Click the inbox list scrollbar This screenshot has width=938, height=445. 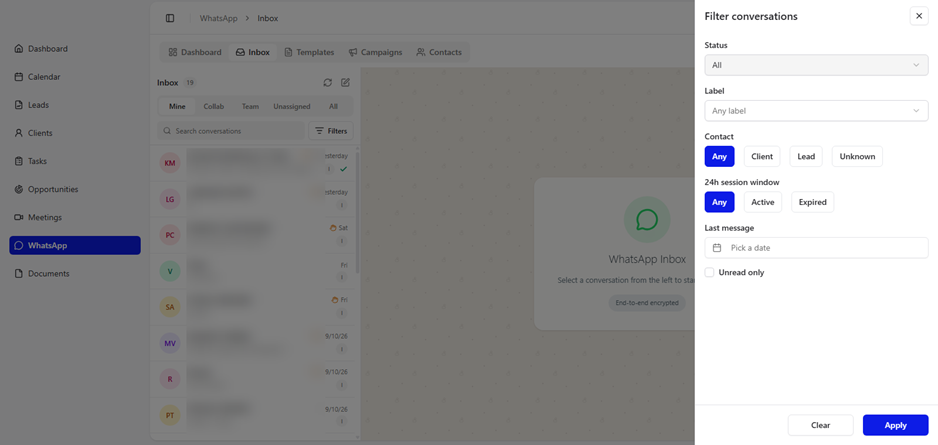(357, 212)
